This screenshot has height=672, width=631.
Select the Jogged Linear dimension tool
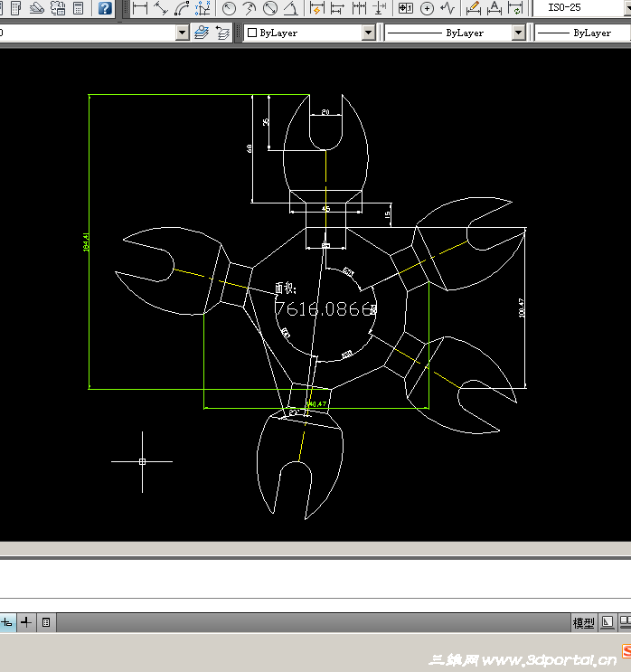(x=447, y=8)
